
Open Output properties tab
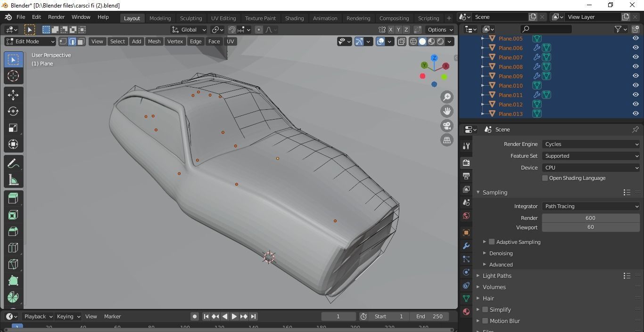pos(466,176)
